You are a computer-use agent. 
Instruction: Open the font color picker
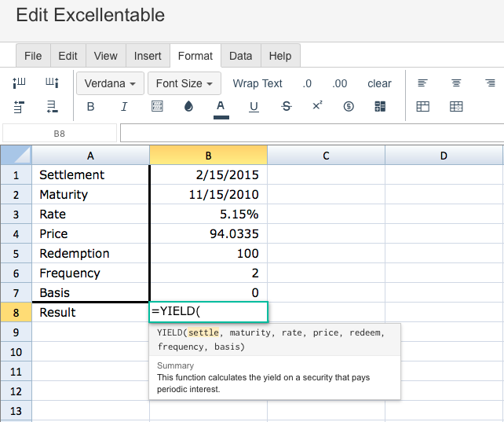(221, 108)
